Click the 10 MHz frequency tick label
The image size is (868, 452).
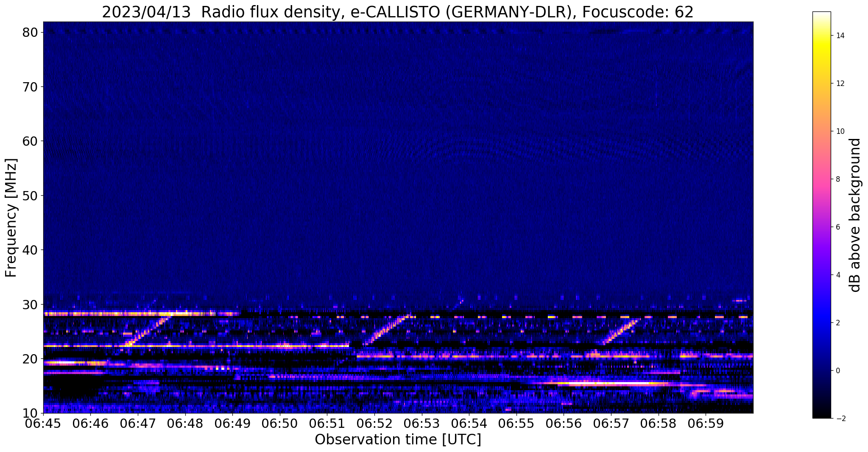(x=31, y=413)
